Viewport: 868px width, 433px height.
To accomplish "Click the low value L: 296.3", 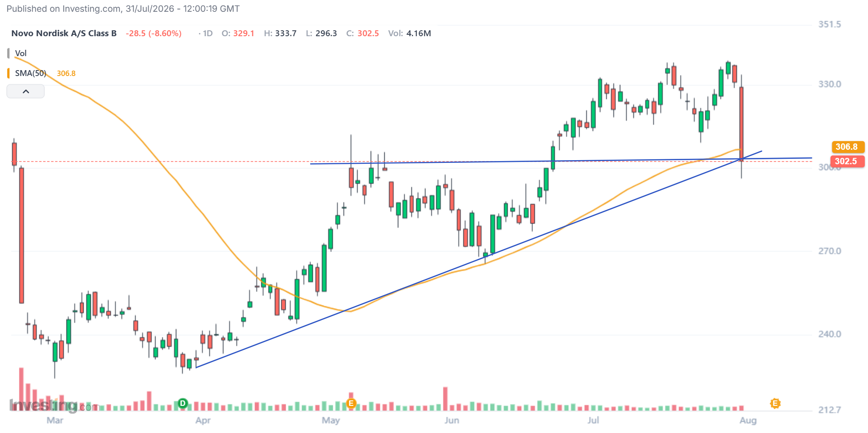I will [x=321, y=33].
